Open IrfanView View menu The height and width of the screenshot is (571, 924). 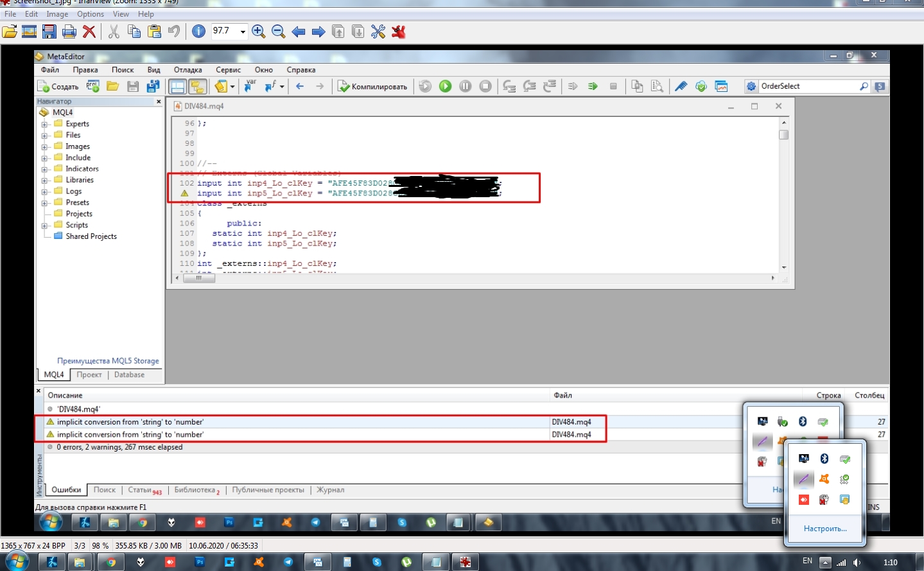[x=121, y=14]
